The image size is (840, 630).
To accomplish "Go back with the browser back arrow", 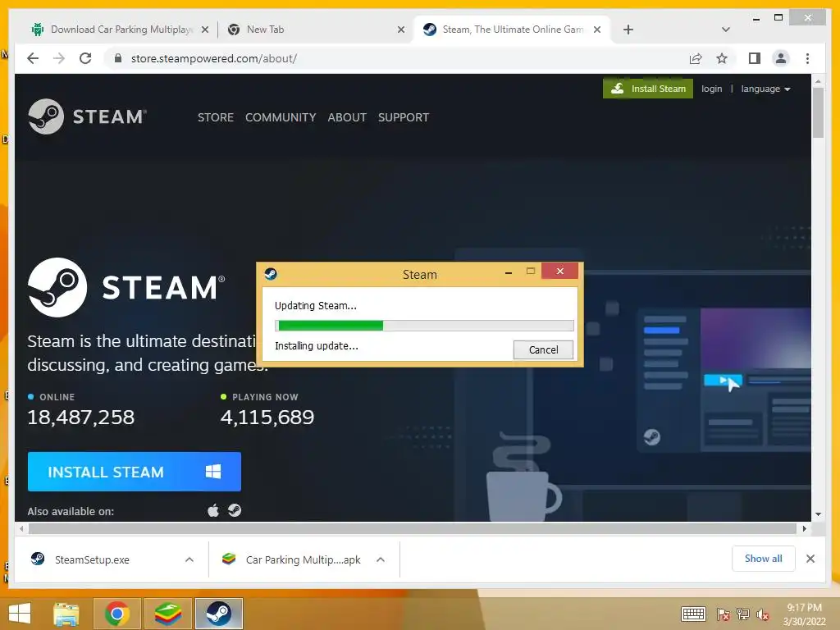I will (33, 58).
